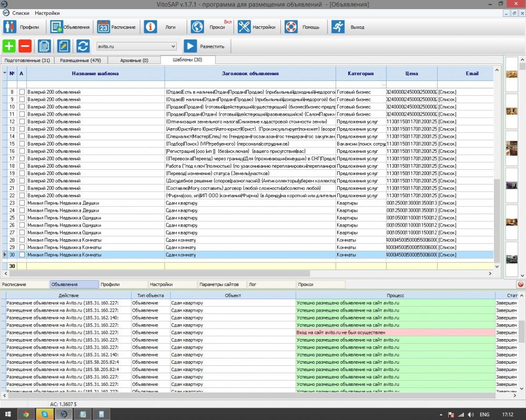Expand the grid menu left of № header

(x=5, y=74)
